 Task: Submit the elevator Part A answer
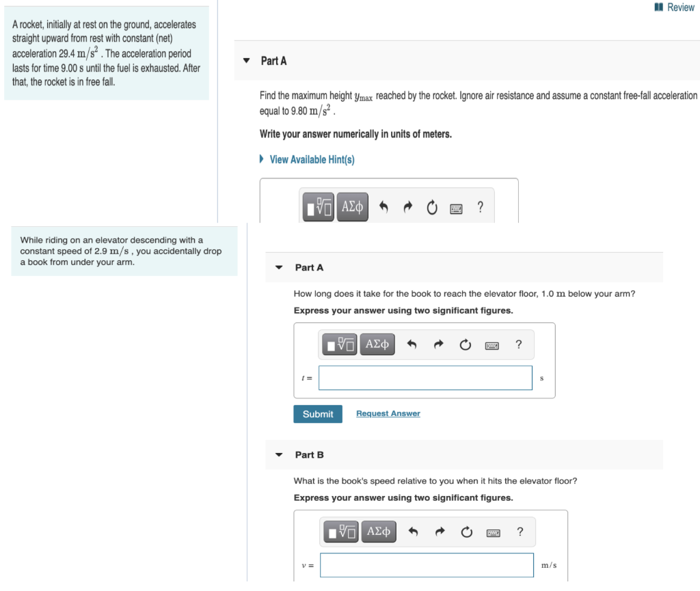317,413
